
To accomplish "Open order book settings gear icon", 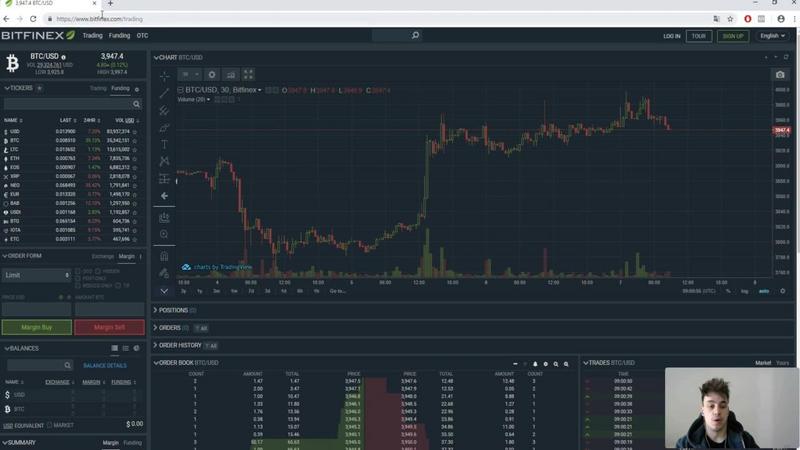I will point(545,364).
